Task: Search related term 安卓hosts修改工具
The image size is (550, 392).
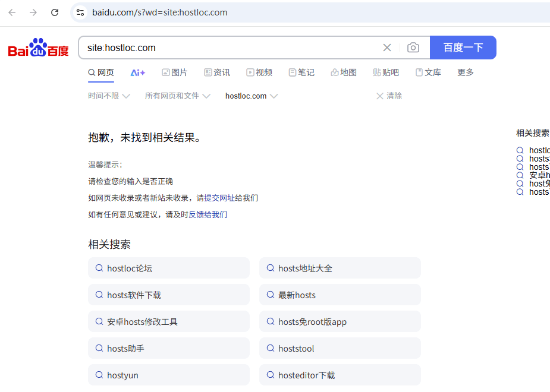Action: point(169,321)
